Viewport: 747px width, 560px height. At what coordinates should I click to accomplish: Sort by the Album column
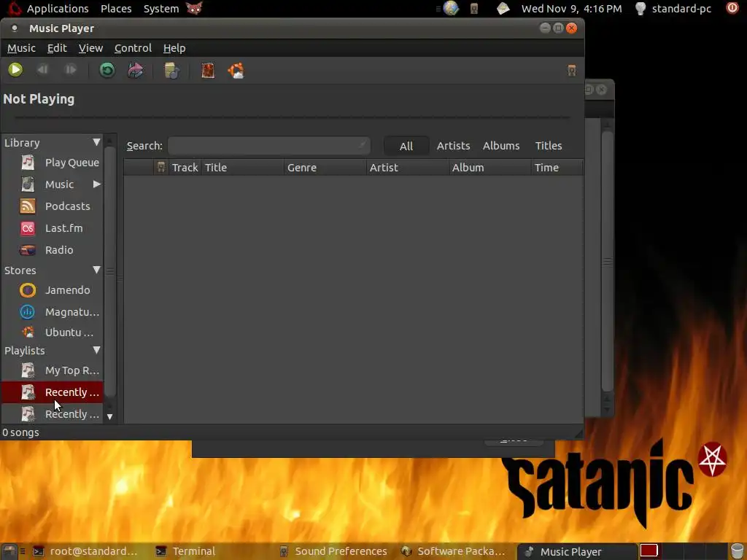pos(490,168)
